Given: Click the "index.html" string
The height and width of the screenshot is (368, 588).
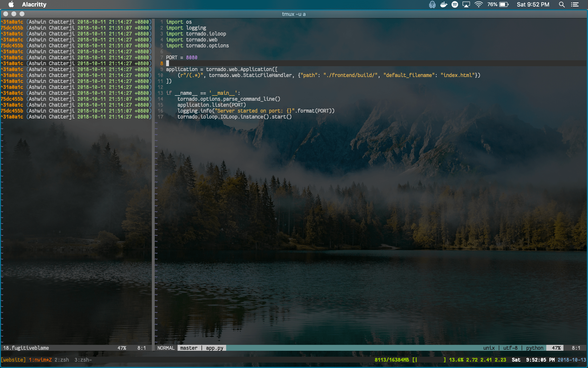Looking at the screenshot, I should click(457, 75).
